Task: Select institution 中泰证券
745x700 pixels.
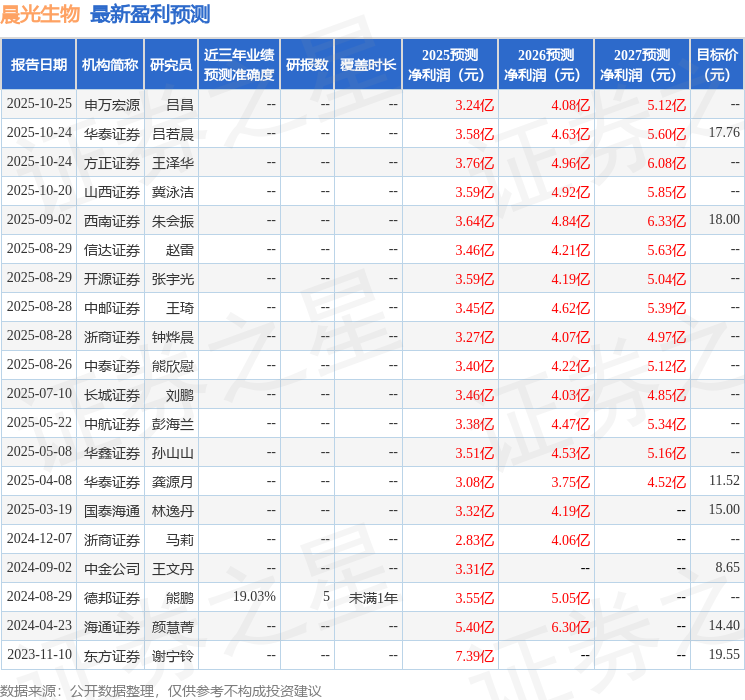Action: pyautogui.click(x=112, y=365)
